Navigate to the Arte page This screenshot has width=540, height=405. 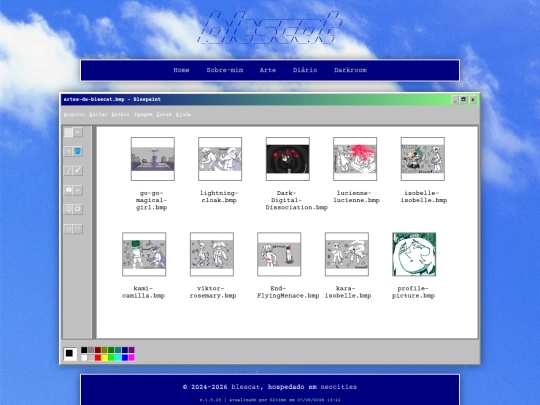point(268,70)
